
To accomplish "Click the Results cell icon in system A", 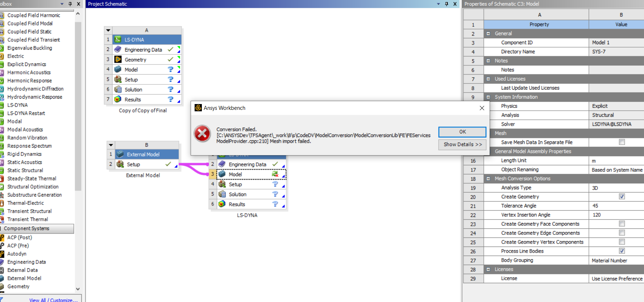I will tap(118, 99).
